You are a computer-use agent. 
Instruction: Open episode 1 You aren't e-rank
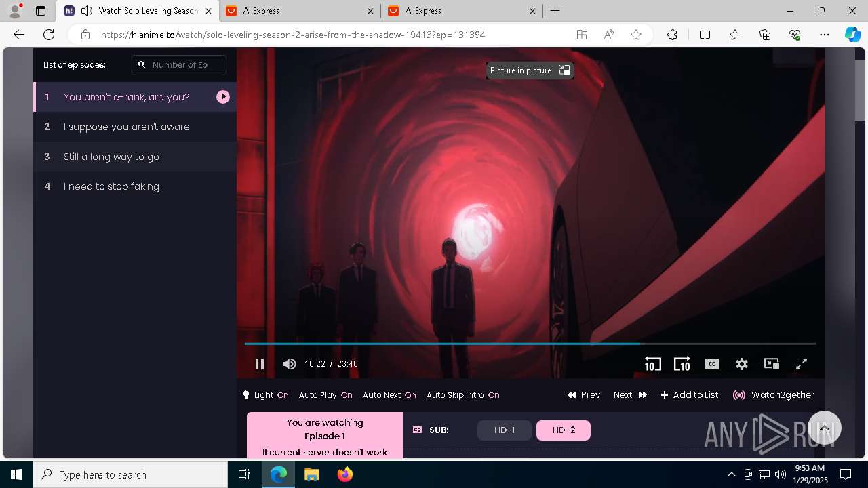click(x=135, y=97)
